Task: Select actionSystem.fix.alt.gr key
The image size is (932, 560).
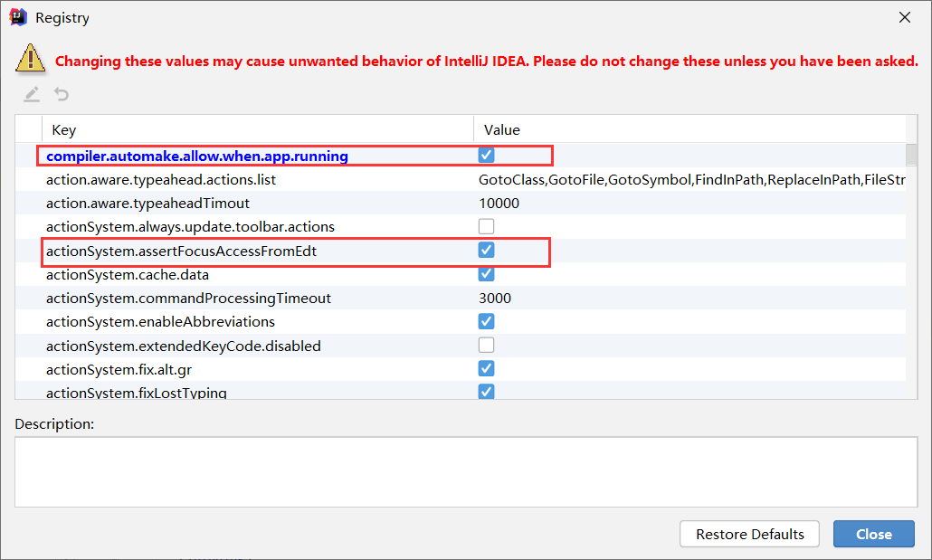Action: pyautogui.click(x=119, y=370)
